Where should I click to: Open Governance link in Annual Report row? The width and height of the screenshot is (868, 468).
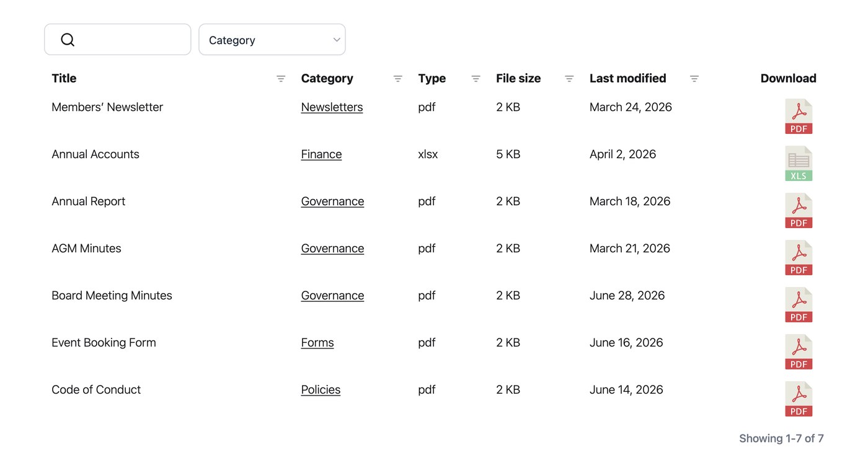(332, 201)
